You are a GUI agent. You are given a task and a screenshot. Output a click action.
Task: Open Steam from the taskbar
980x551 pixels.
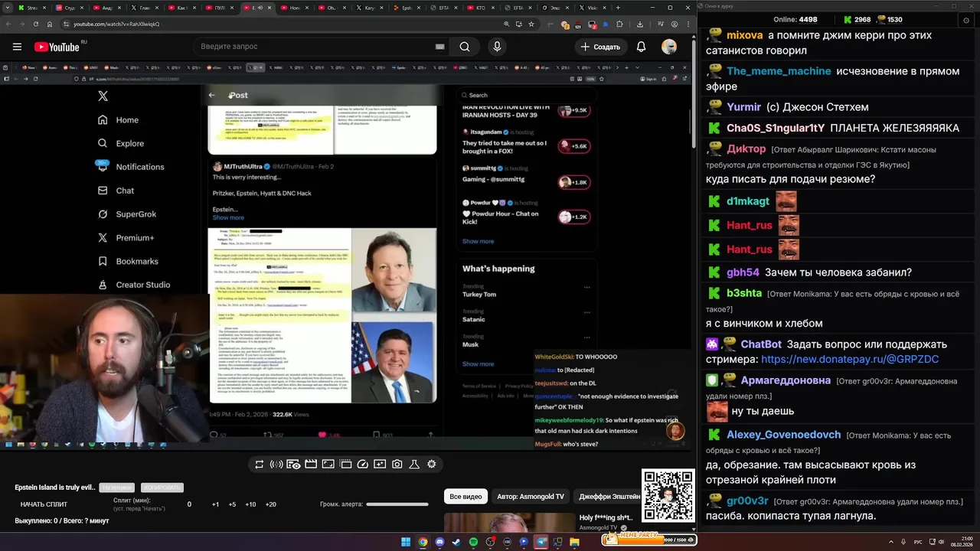pyautogui.click(x=456, y=542)
